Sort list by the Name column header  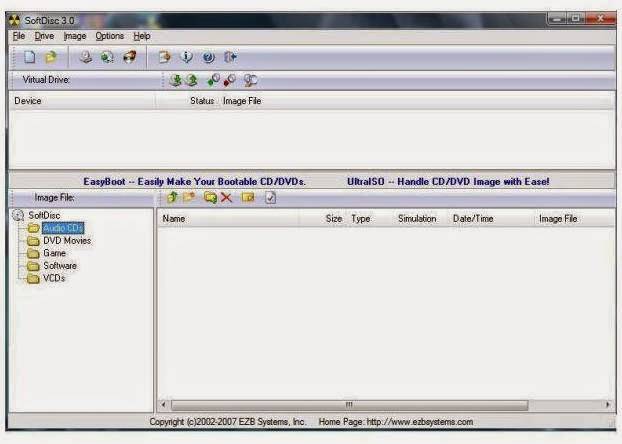(x=174, y=218)
